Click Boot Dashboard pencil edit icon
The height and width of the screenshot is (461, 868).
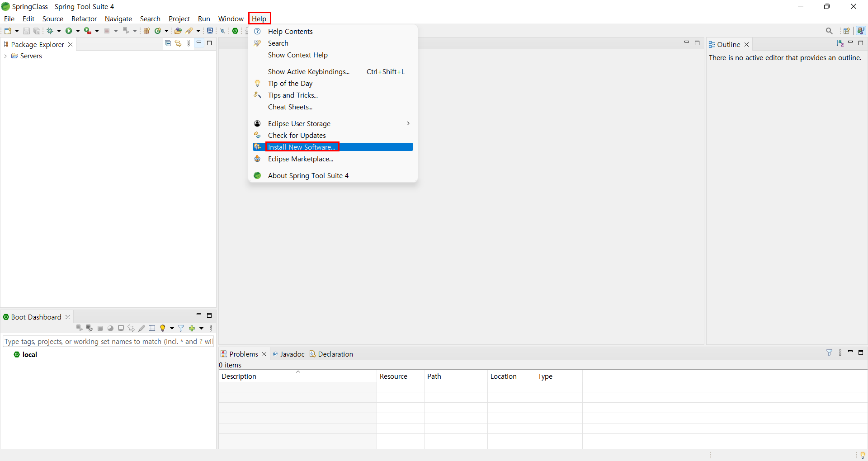coord(142,328)
